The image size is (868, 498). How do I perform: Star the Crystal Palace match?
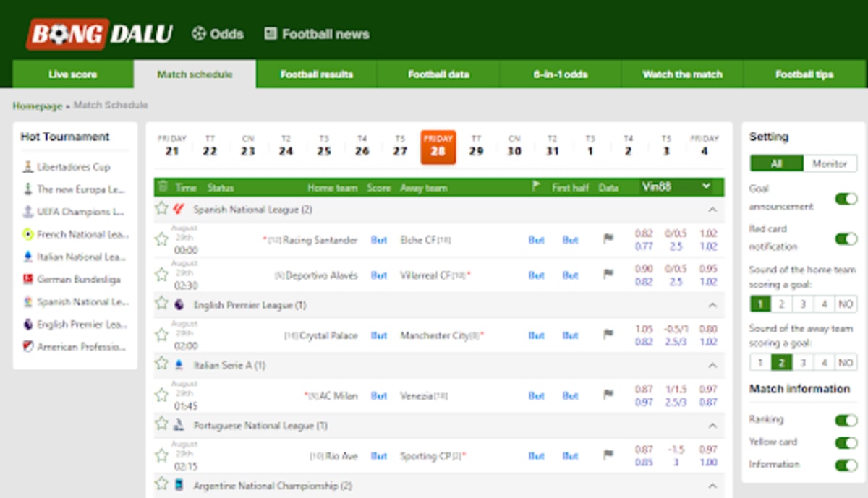161,335
